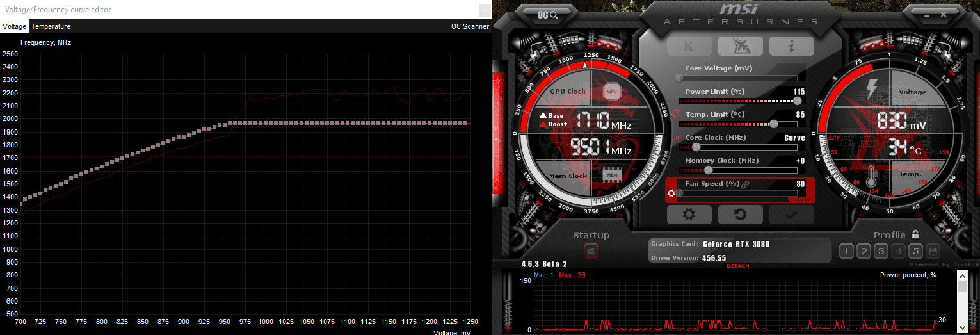Click 'Max : 36' graph label
This screenshot has height=335, width=980.
tap(572, 275)
